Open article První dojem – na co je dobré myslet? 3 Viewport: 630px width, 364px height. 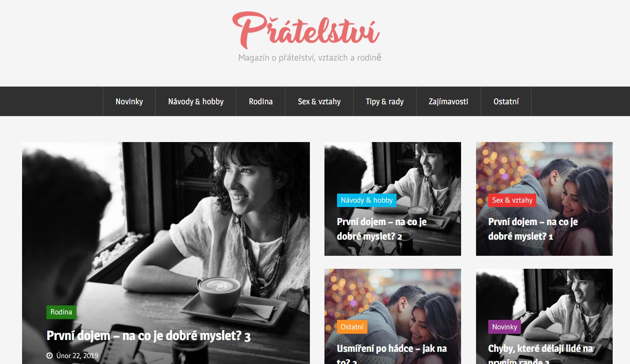[x=148, y=336]
